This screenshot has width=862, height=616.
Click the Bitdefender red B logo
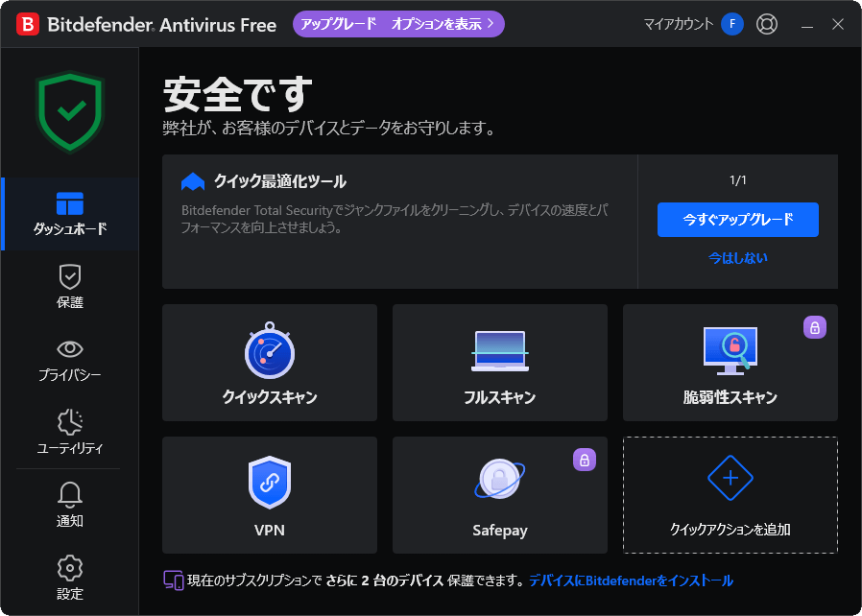[x=28, y=24]
